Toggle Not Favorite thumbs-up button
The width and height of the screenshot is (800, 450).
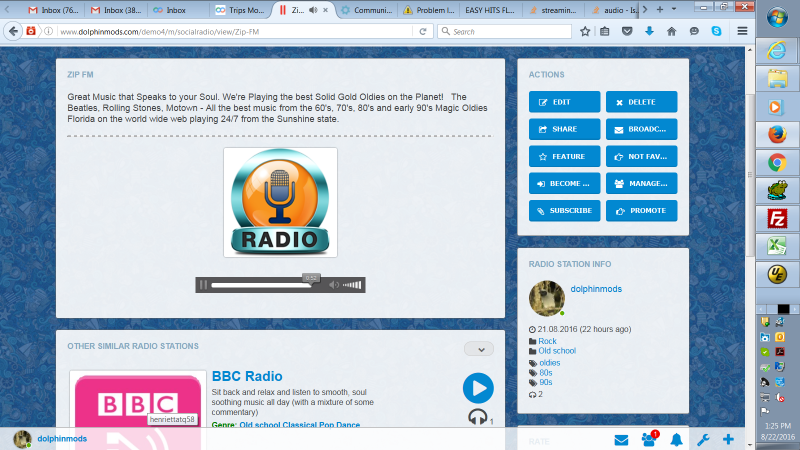[x=641, y=156]
